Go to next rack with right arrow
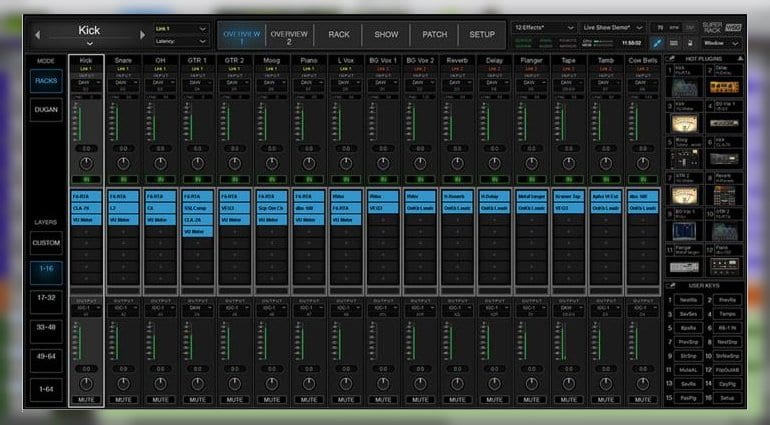Image resolution: width=770 pixels, height=425 pixels. pos(142,35)
